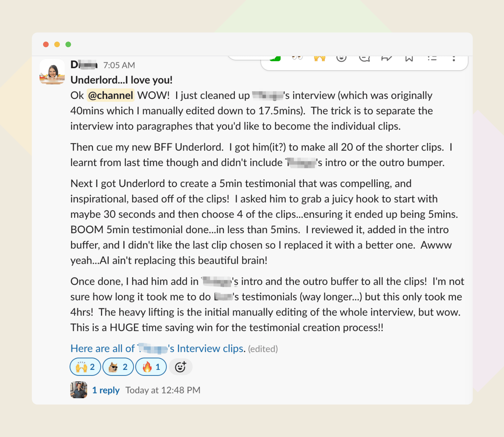
Task: Open the message author's profile picture
Action: pos(52,72)
